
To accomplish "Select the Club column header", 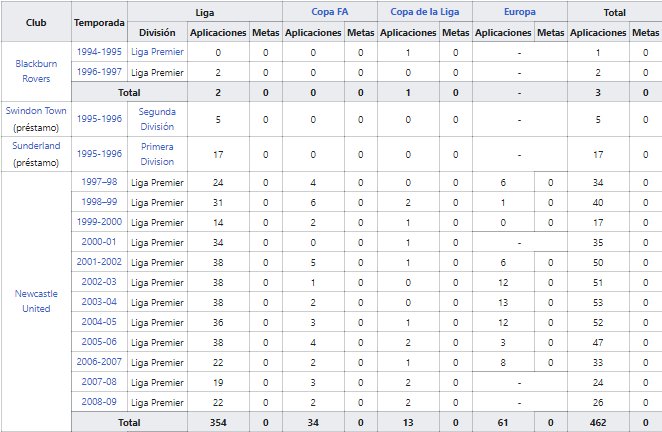I will [x=36, y=22].
